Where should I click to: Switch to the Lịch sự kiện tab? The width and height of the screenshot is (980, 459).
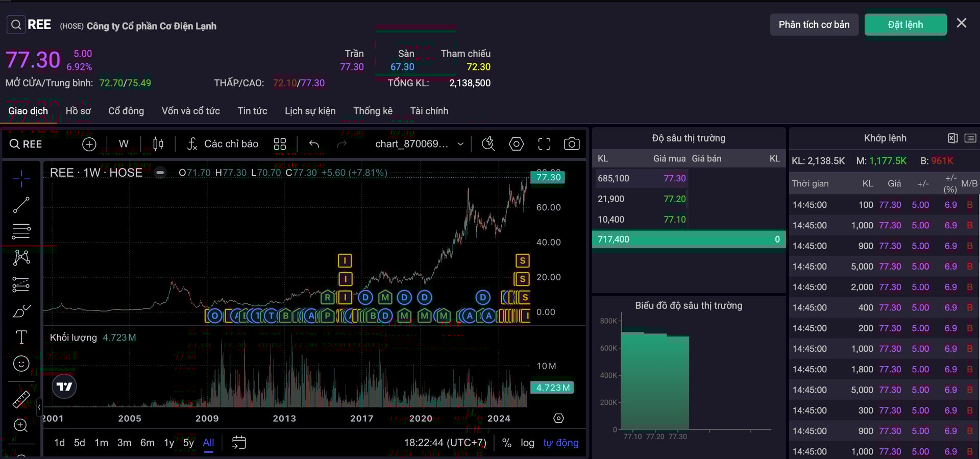[x=310, y=111]
